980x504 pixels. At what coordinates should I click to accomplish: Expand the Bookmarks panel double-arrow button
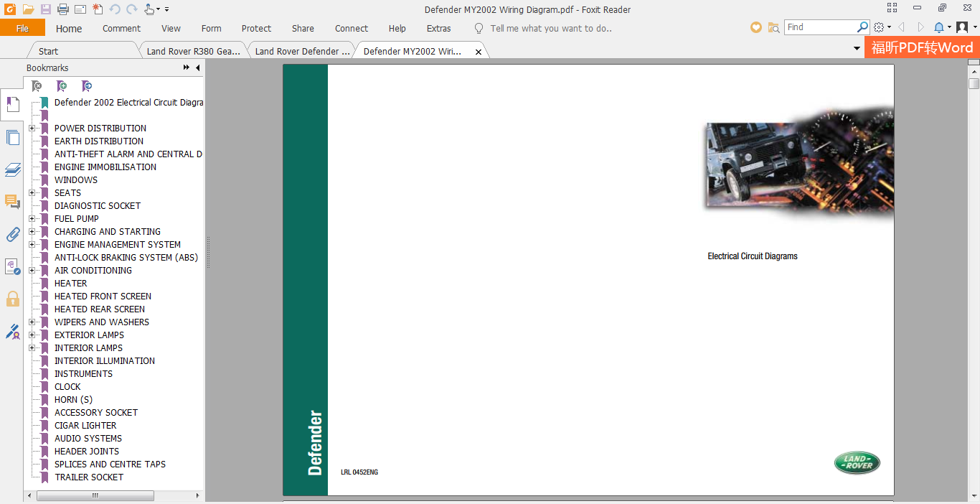[187, 67]
